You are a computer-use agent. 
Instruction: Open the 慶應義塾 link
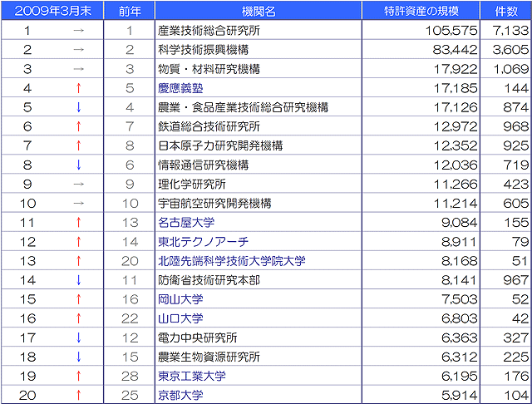coord(180,88)
